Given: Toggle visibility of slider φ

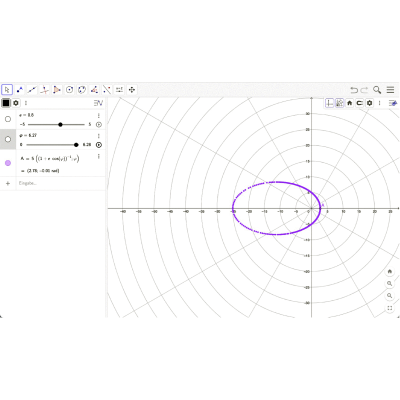Looking at the screenshot, I should (8, 139).
